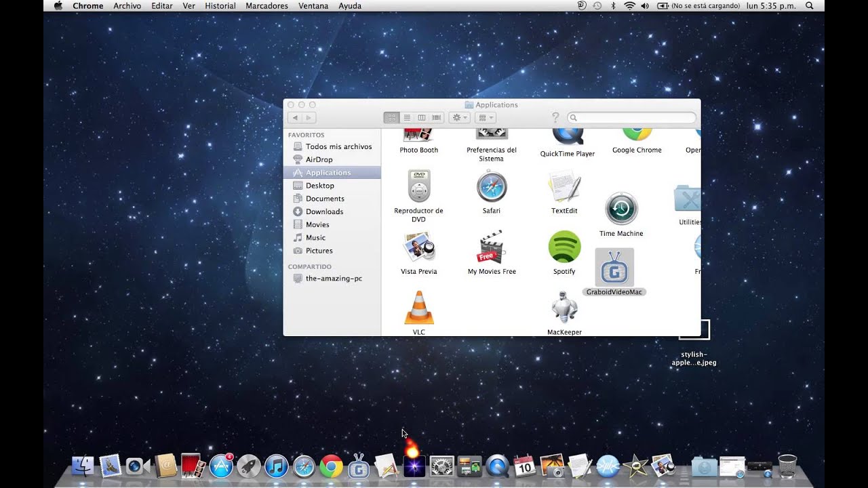
Task: Click Finder search field
Action: [632, 118]
